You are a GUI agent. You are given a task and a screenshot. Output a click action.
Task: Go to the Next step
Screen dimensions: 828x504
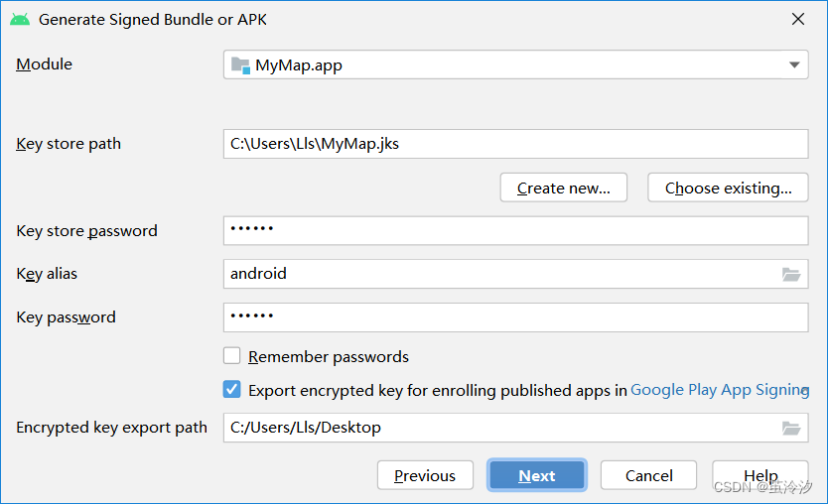click(x=536, y=475)
